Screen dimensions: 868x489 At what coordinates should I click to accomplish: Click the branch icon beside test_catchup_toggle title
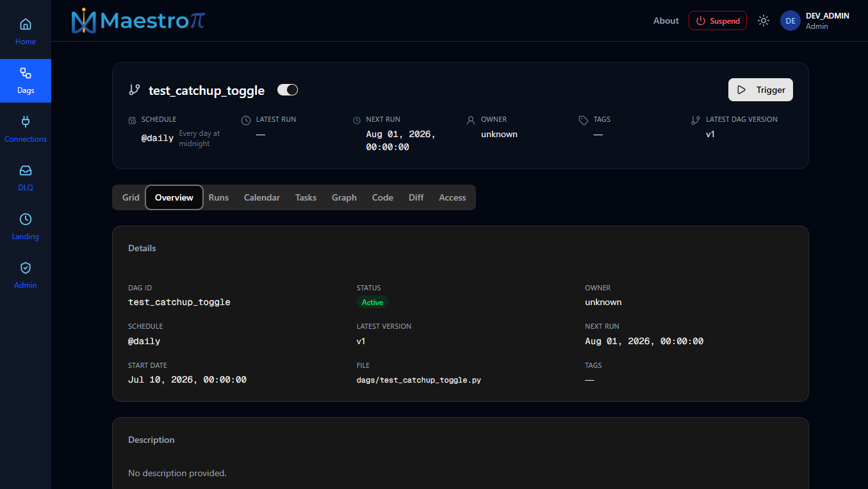135,90
